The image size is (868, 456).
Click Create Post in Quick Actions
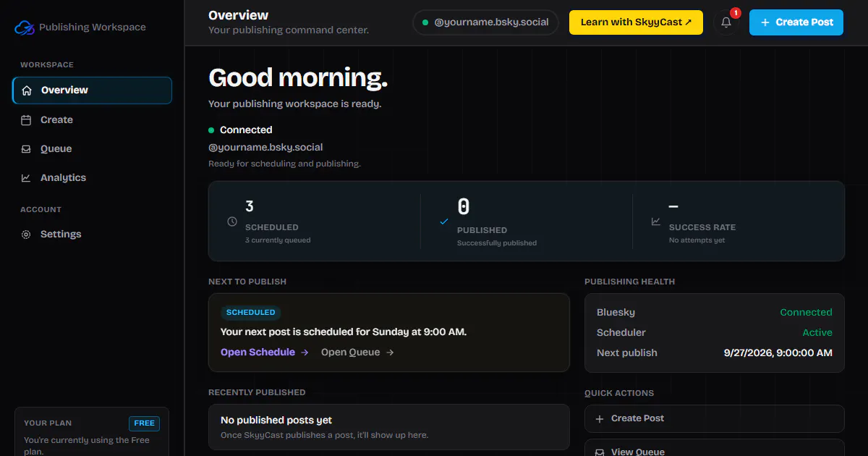pos(714,418)
